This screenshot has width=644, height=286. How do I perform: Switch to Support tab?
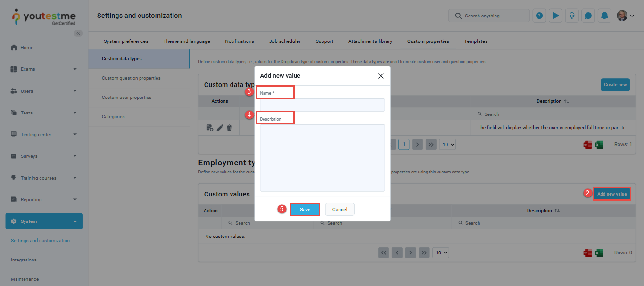324,41
